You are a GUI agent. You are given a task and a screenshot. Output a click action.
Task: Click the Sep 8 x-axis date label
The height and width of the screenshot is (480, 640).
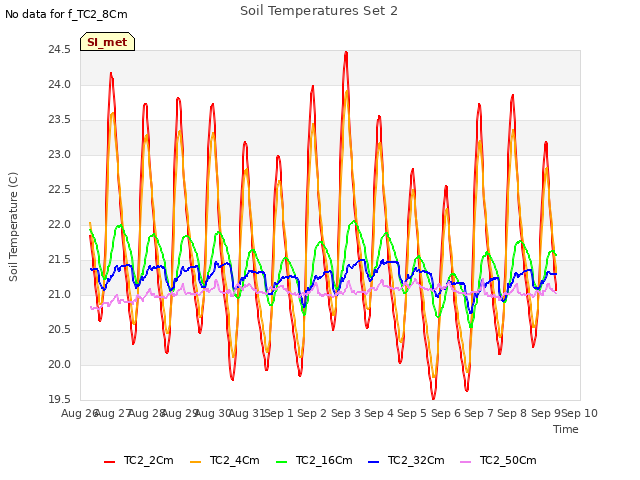[x=512, y=413]
